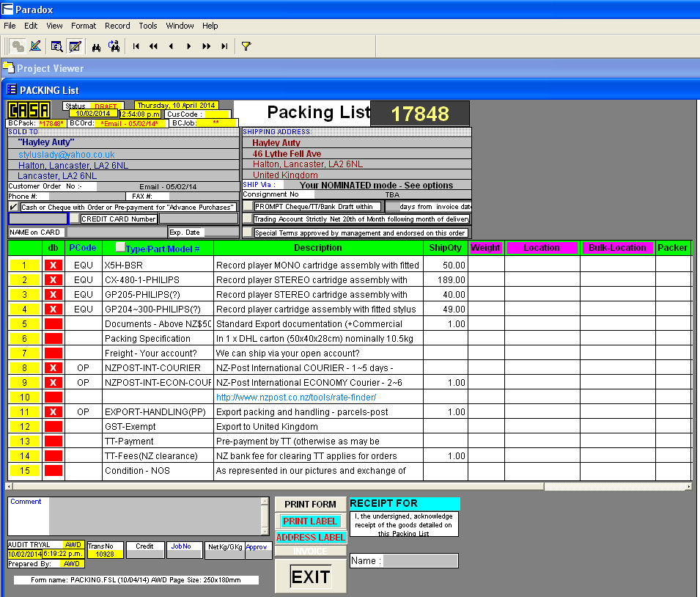Click the CASA logo
The height and width of the screenshot is (597, 700).
click(x=29, y=110)
